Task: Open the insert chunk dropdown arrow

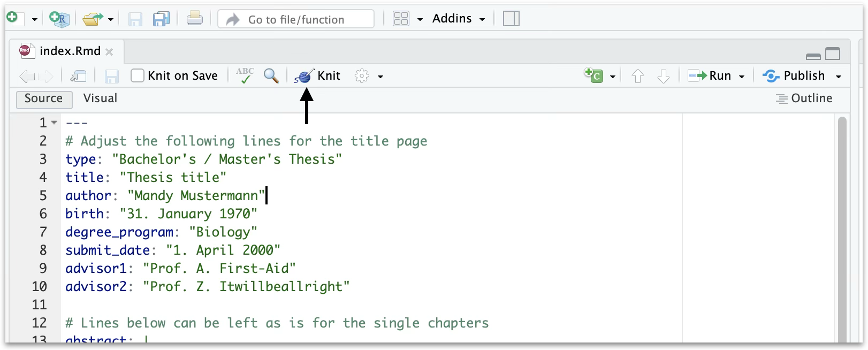Action: tap(613, 77)
